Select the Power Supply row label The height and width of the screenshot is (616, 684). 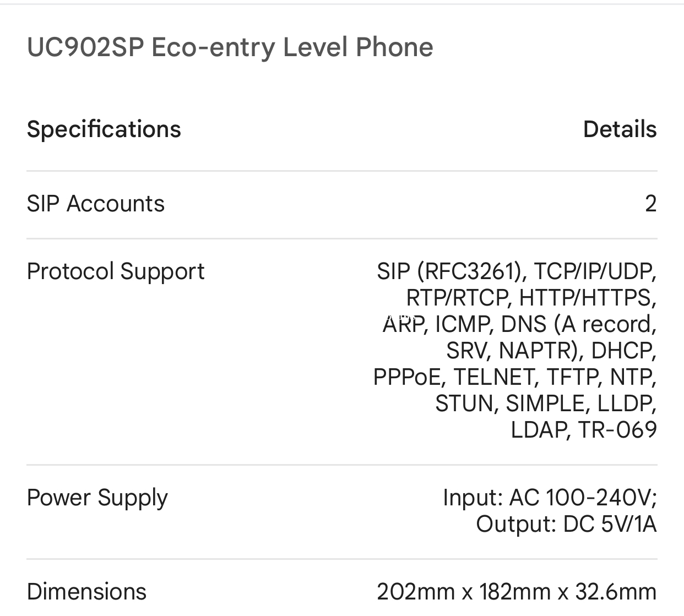[97, 498]
